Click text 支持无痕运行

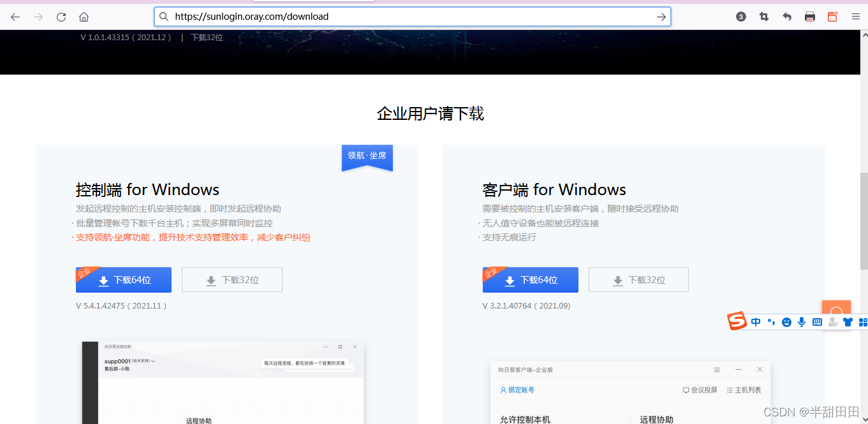(x=510, y=237)
